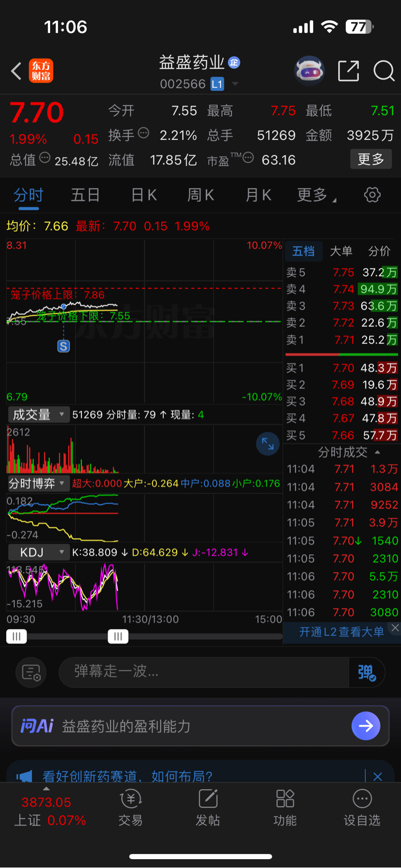401x868 pixels.
Task: Expand the chart to fullscreen
Action: tap(268, 444)
